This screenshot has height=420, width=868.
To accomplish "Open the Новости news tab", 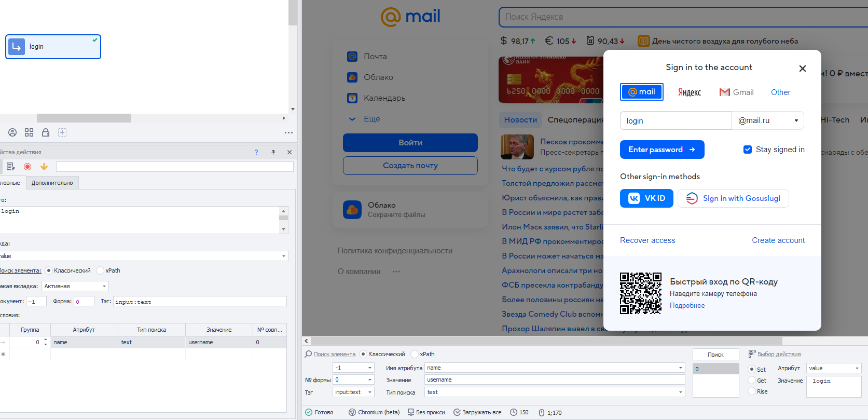I will click(520, 119).
